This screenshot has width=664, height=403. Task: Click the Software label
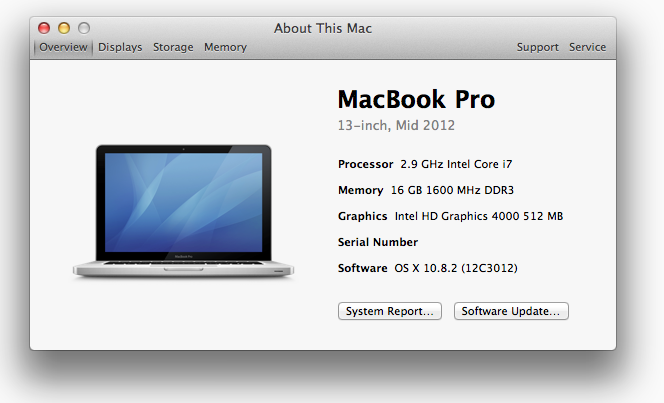(x=362, y=268)
